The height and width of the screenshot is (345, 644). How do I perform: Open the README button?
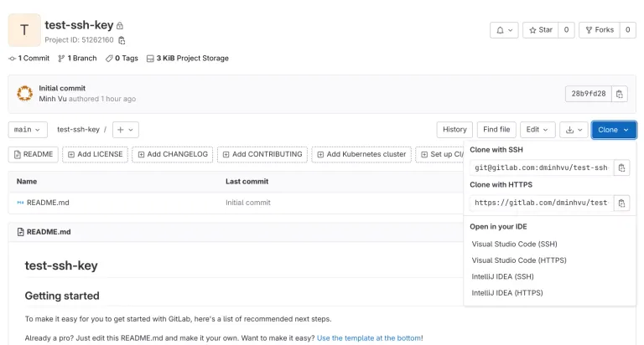[34, 154]
